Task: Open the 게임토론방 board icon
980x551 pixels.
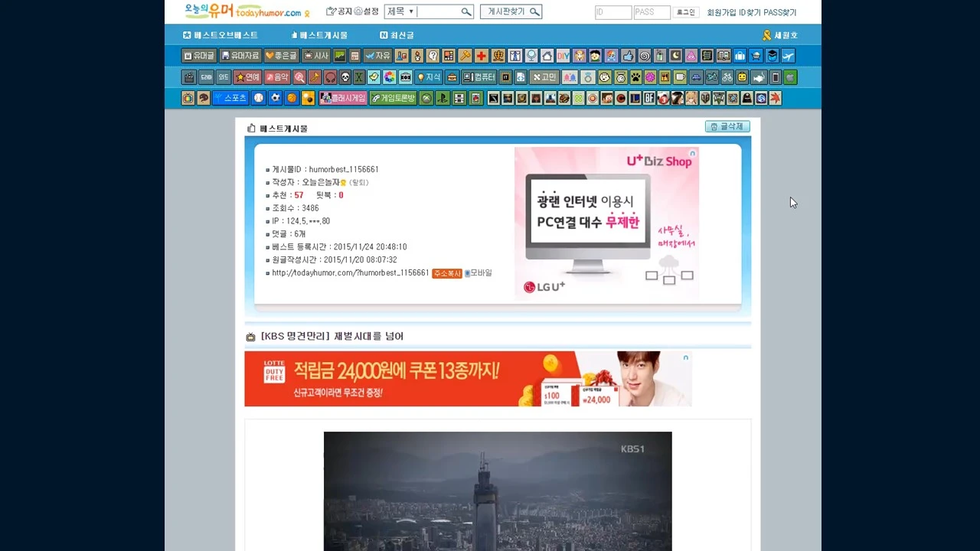Action: [x=393, y=98]
